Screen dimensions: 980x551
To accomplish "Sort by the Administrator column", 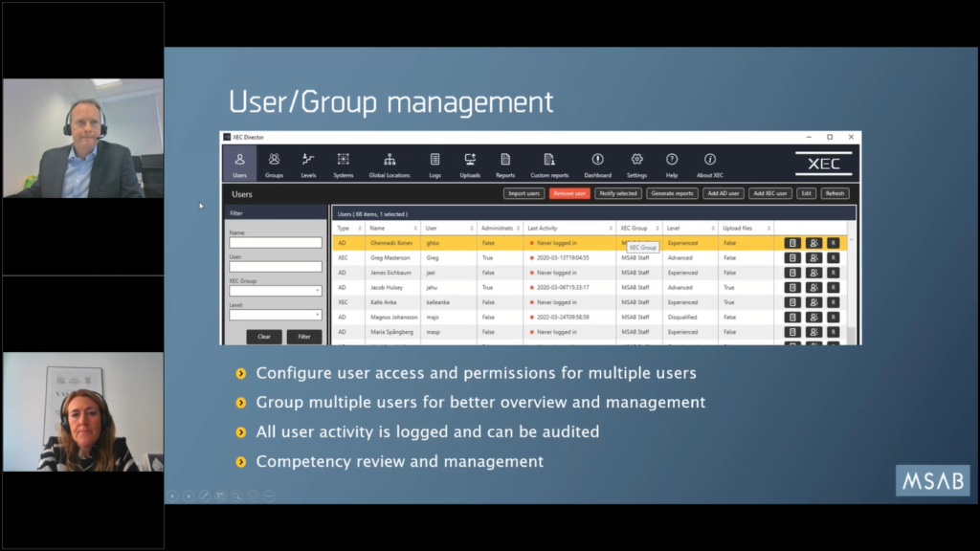I will pyautogui.click(x=500, y=229).
